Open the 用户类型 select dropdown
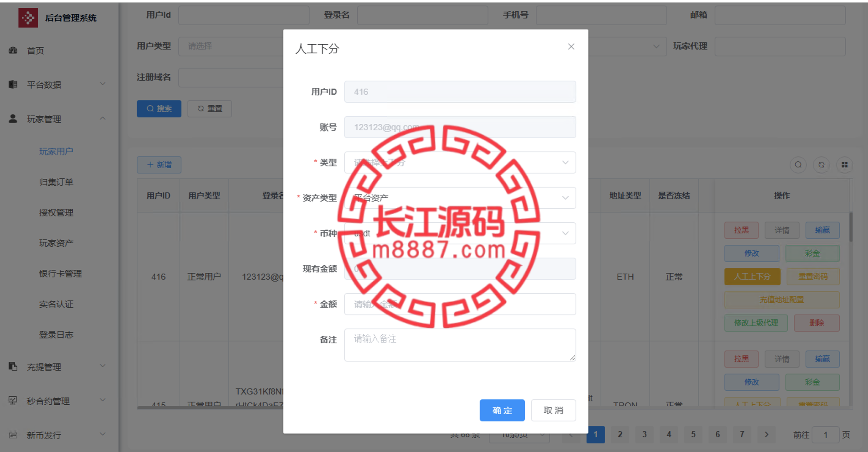Image resolution: width=868 pixels, height=452 pixels. pyautogui.click(x=231, y=46)
